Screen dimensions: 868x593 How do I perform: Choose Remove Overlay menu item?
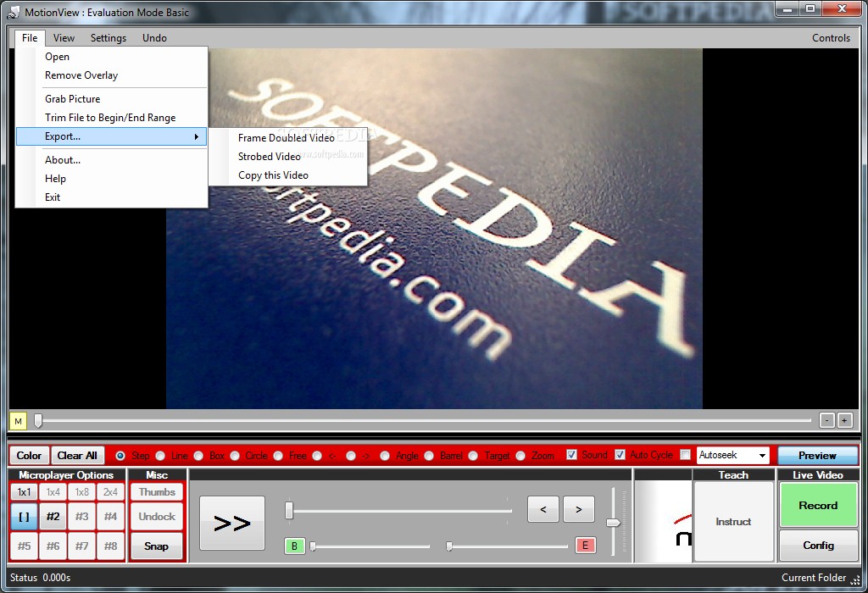pyautogui.click(x=111, y=75)
